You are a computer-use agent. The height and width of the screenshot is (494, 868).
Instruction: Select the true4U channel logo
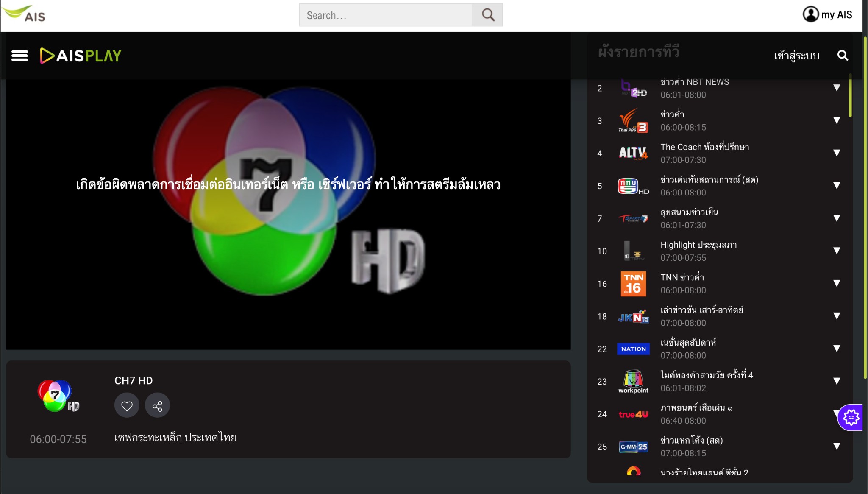(x=633, y=414)
